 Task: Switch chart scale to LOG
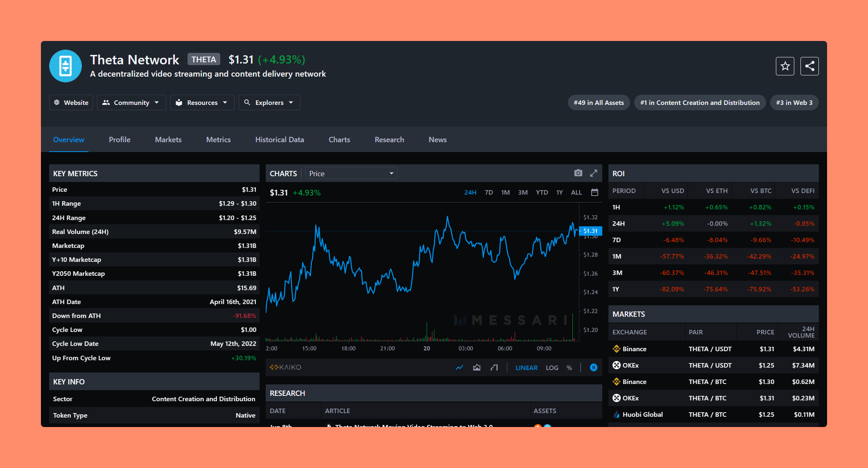552,368
